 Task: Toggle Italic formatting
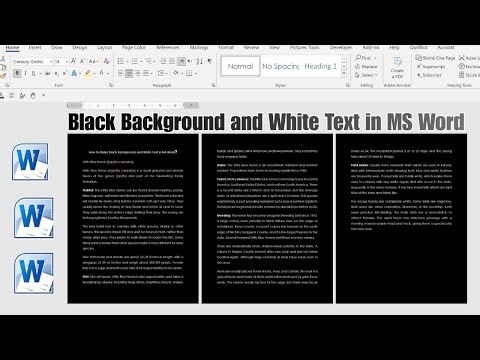tap(25, 73)
